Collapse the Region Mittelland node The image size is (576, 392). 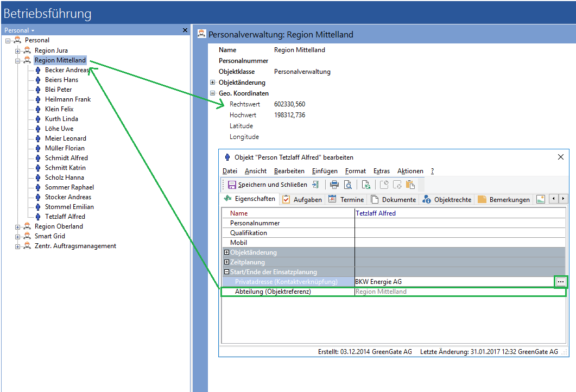(17, 61)
